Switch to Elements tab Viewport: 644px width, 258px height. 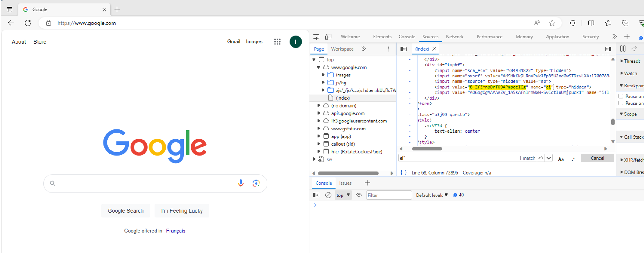click(x=382, y=37)
